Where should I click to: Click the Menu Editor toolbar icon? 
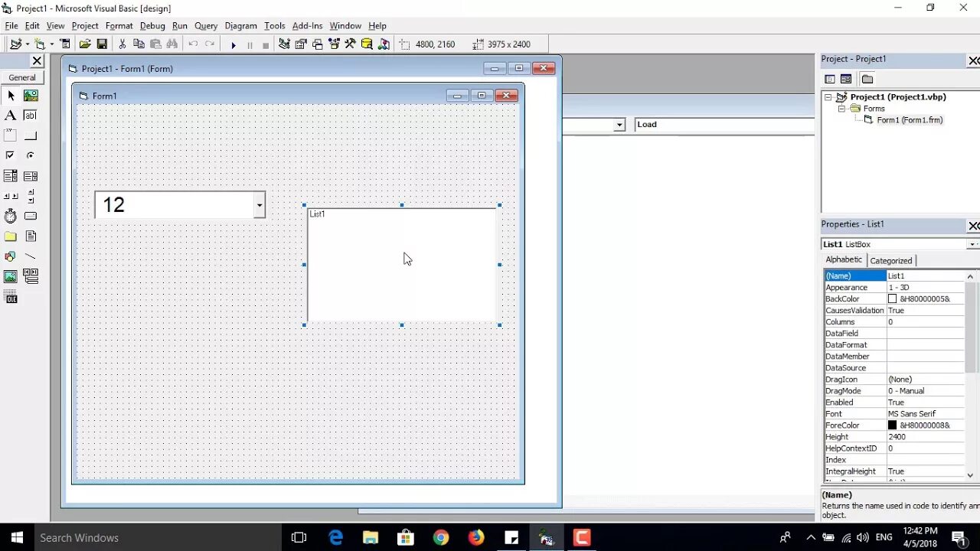(x=65, y=44)
